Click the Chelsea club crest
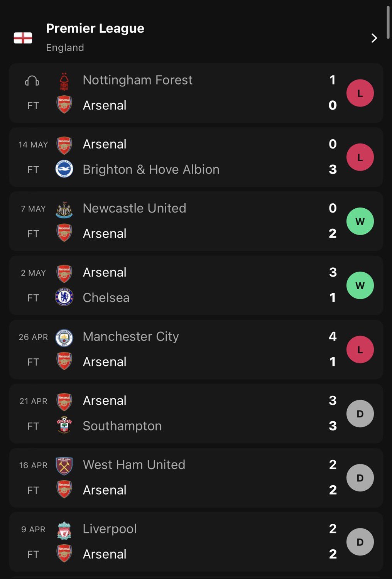Image resolution: width=392 pixels, height=579 pixels. point(64,297)
